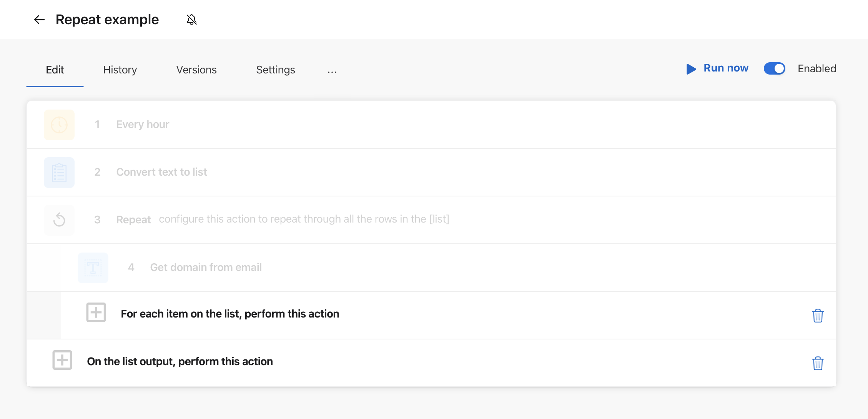This screenshot has width=868, height=419.
Task: Expand the Versions tab
Action: click(x=196, y=69)
